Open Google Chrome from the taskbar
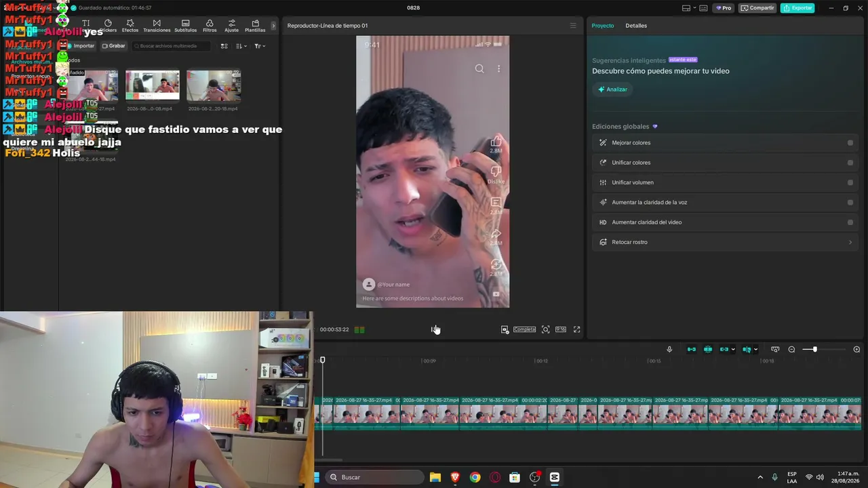 (x=475, y=477)
